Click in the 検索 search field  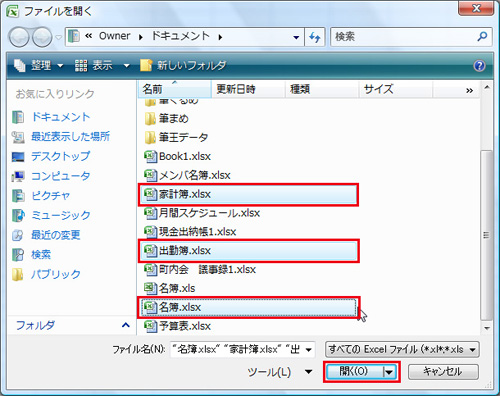(x=403, y=37)
